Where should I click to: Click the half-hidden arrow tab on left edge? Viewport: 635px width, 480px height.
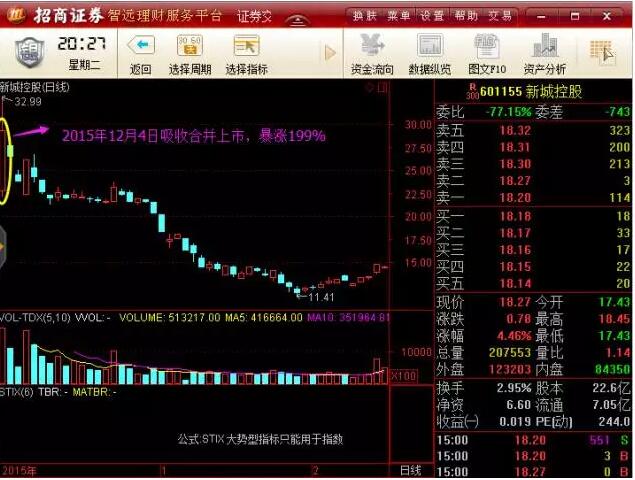(3, 246)
